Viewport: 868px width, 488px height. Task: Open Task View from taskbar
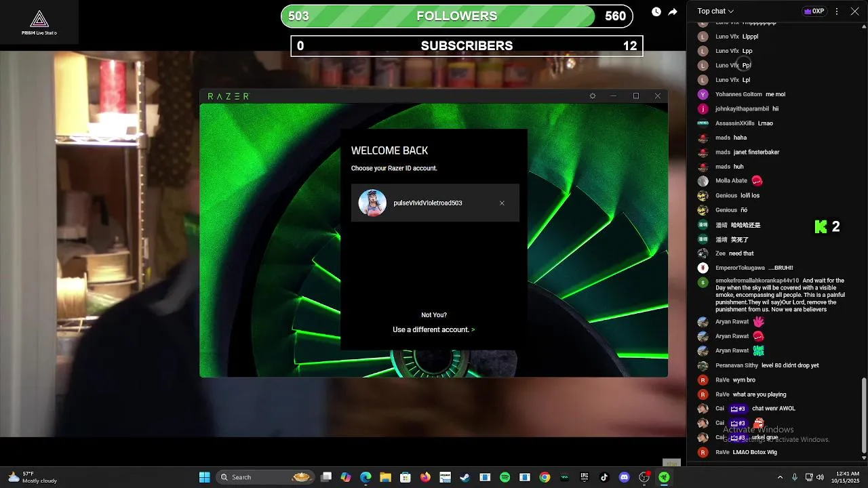coord(326,477)
